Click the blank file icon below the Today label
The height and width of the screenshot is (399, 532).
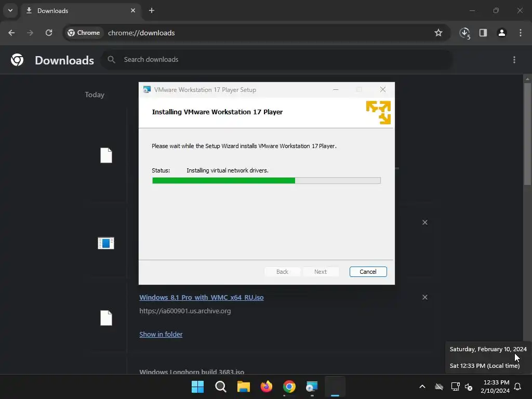coord(106,155)
